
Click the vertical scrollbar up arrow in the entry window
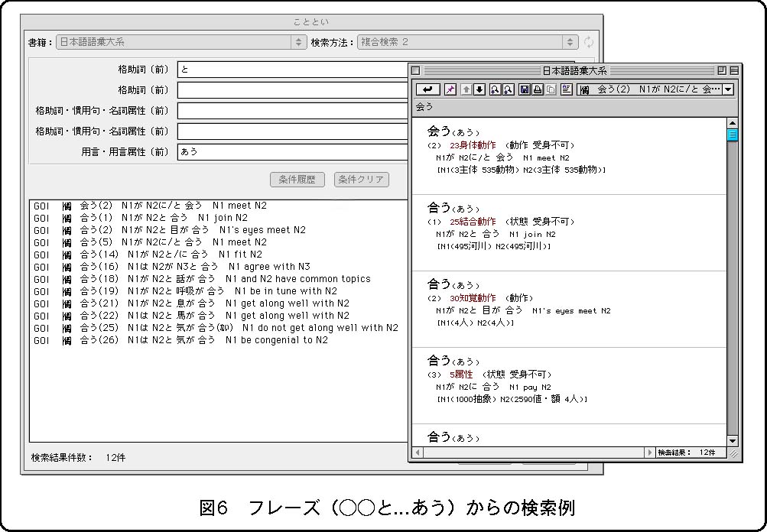pos(733,123)
